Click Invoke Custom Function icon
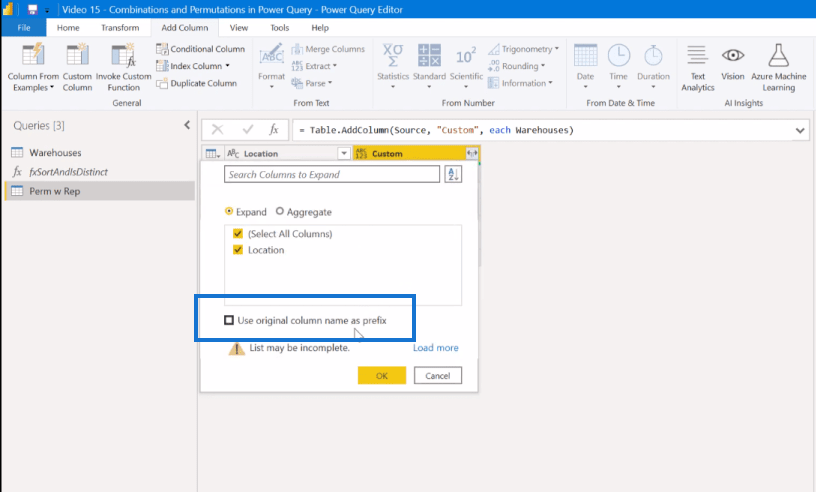 [x=123, y=55]
